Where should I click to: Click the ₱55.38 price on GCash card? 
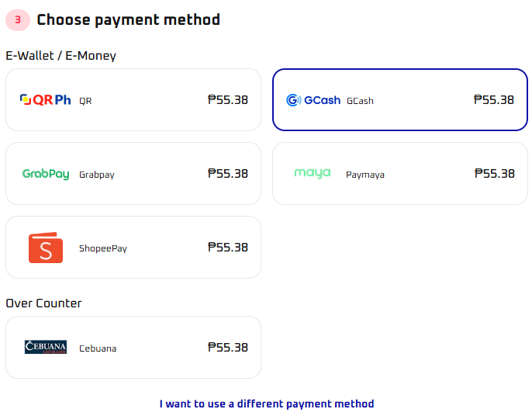(494, 99)
